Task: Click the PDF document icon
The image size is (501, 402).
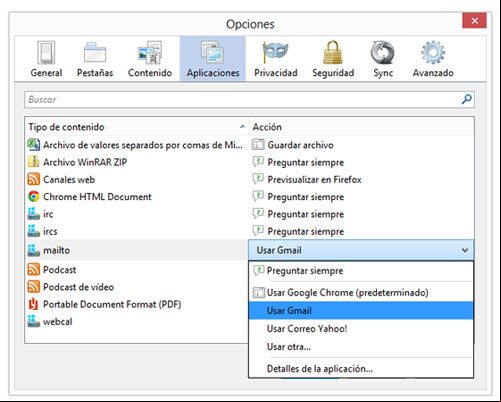Action: 33,304
